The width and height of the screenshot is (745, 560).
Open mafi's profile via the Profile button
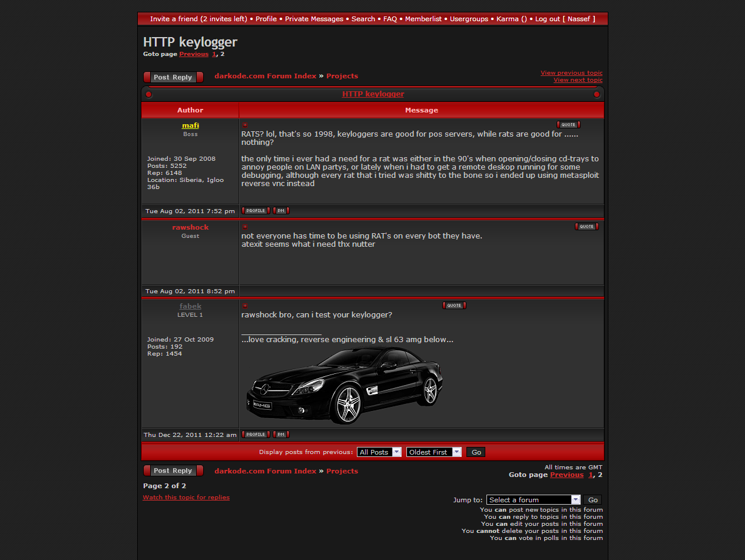[x=256, y=211]
